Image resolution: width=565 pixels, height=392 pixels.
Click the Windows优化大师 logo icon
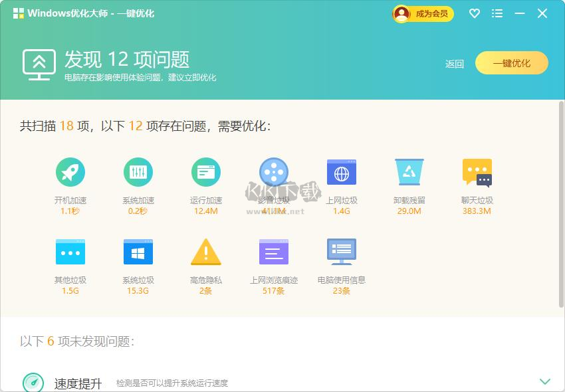click(19, 14)
